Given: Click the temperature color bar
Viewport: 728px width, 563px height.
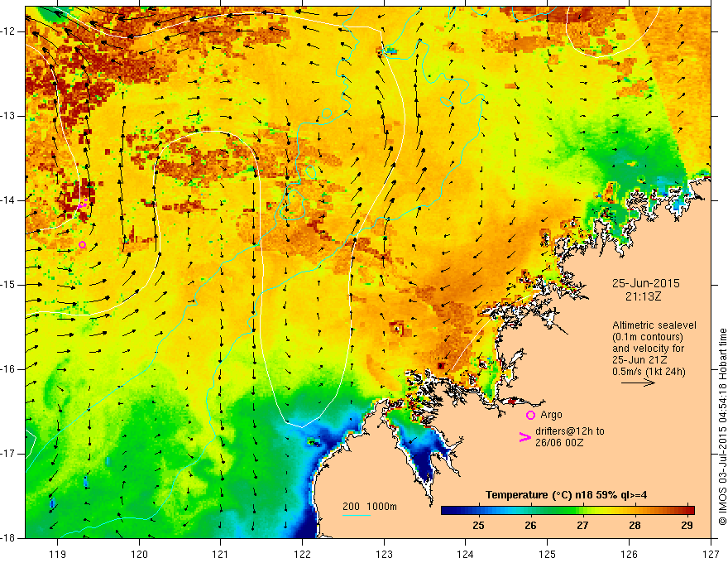Looking at the screenshot, I should click(568, 510).
